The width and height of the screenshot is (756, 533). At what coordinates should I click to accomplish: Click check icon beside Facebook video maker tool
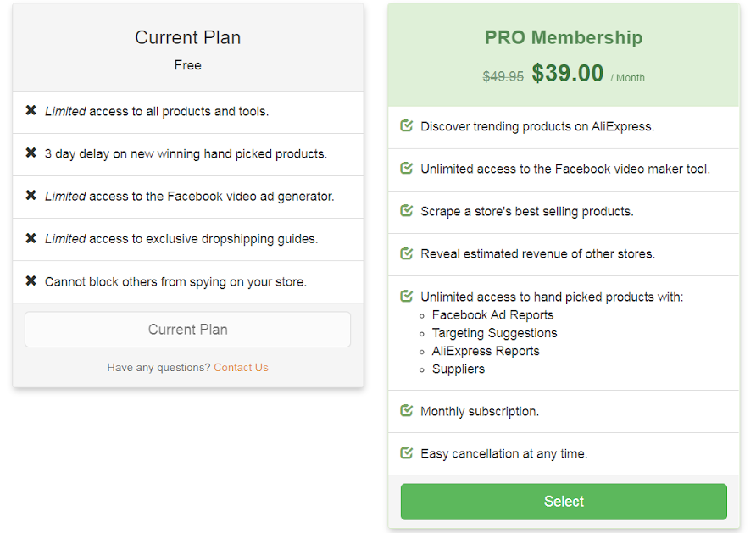point(407,169)
